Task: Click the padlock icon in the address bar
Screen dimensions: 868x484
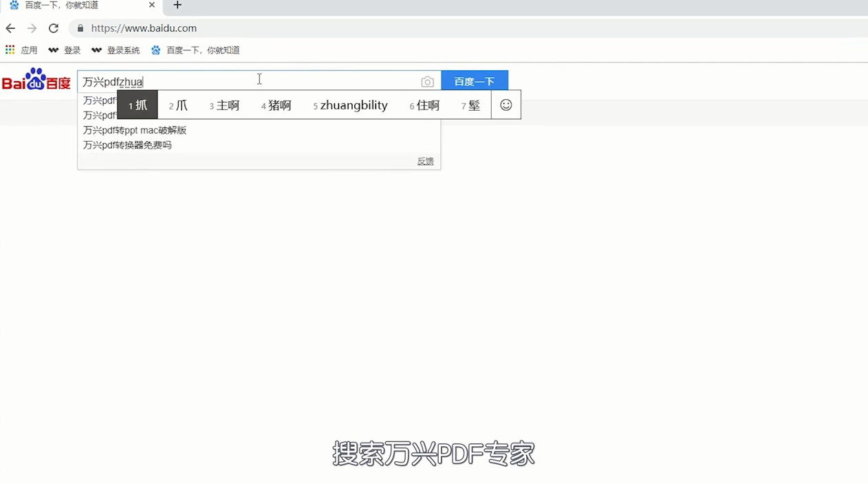Action: [80, 28]
